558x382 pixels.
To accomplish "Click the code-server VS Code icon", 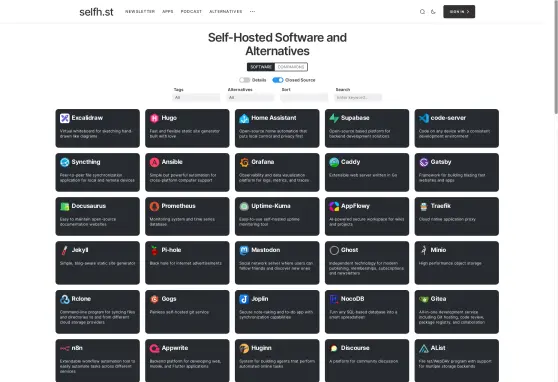I will [x=423, y=118].
